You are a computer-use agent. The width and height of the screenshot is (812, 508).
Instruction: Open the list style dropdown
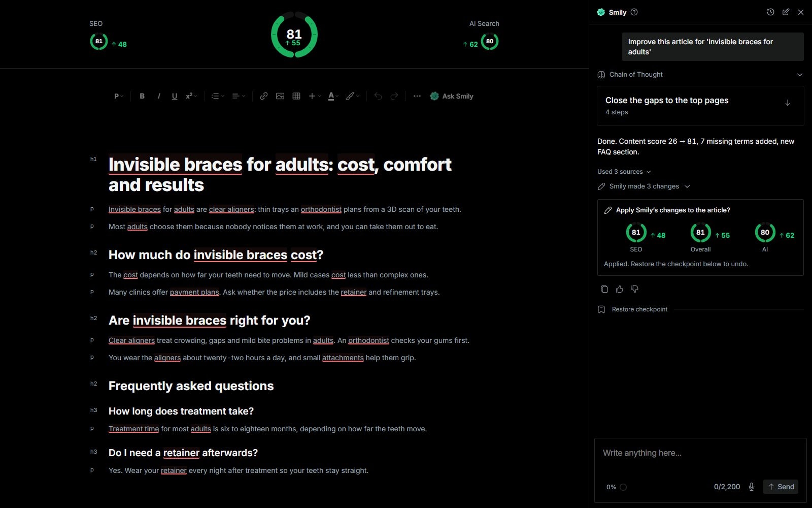[x=218, y=96]
